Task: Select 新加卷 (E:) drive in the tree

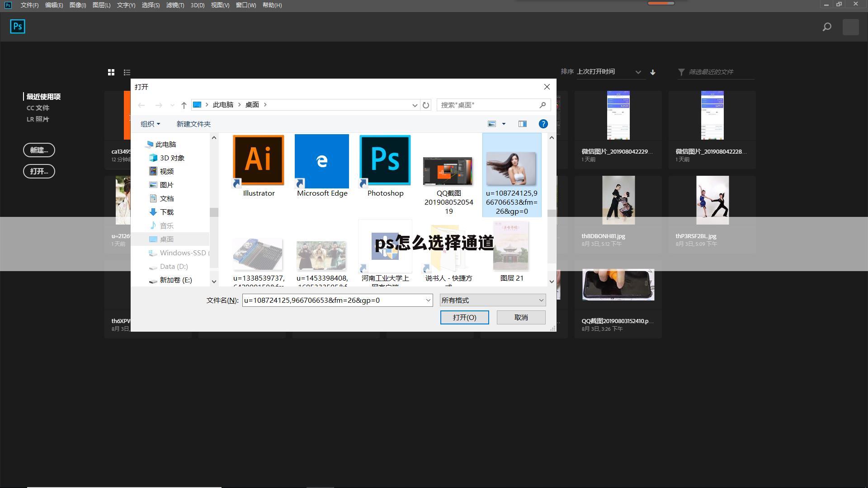Action: pyautogui.click(x=175, y=280)
